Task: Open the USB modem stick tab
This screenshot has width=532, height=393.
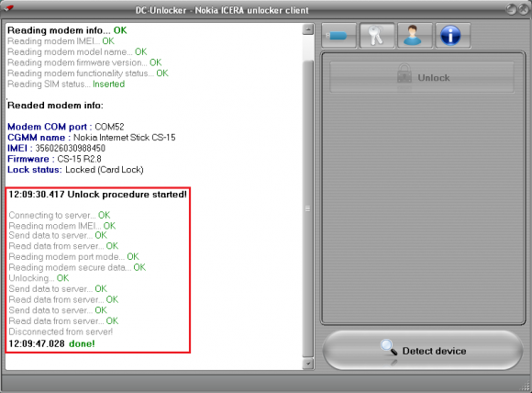Action: (x=339, y=35)
